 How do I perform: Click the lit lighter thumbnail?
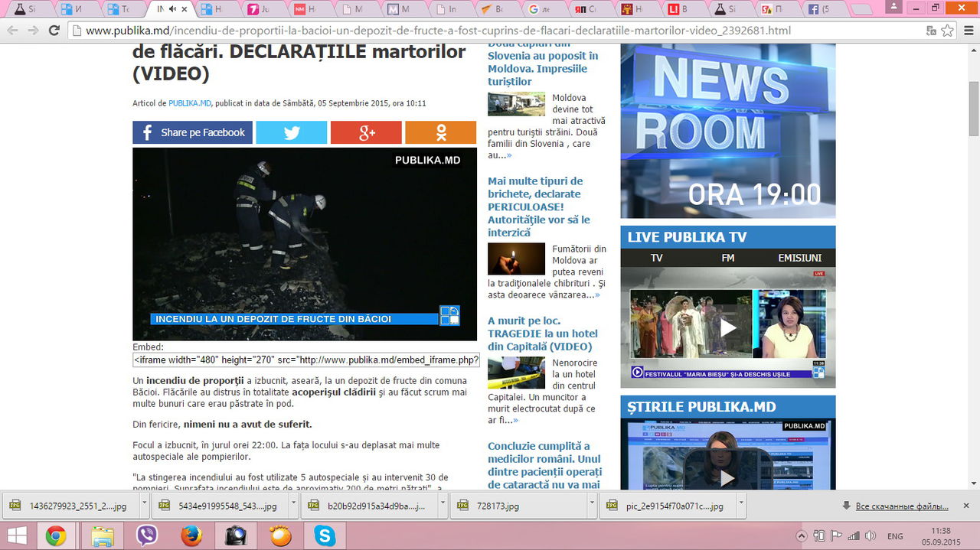coord(516,259)
